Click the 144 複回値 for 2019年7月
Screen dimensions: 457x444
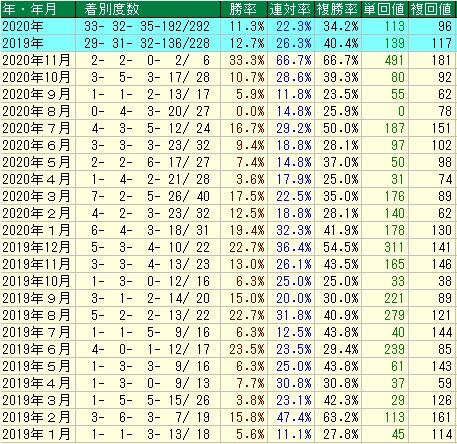[x=441, y=332]
